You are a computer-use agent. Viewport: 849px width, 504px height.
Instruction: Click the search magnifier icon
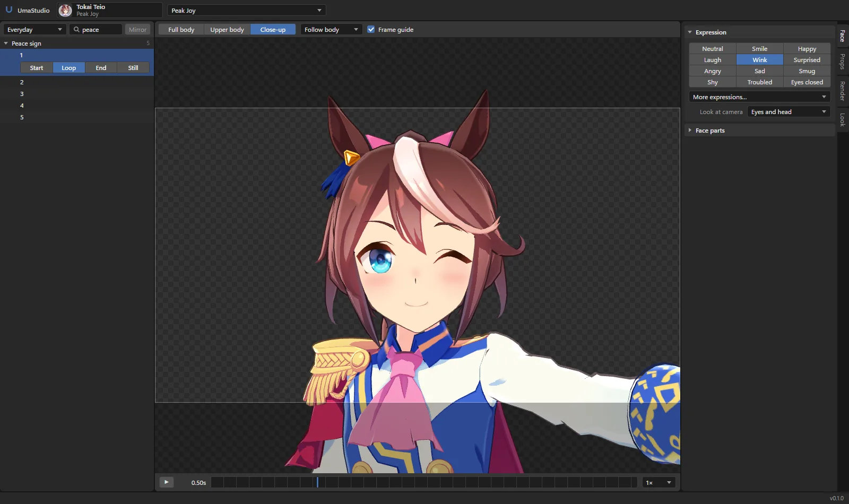click(x=76, y=30)
